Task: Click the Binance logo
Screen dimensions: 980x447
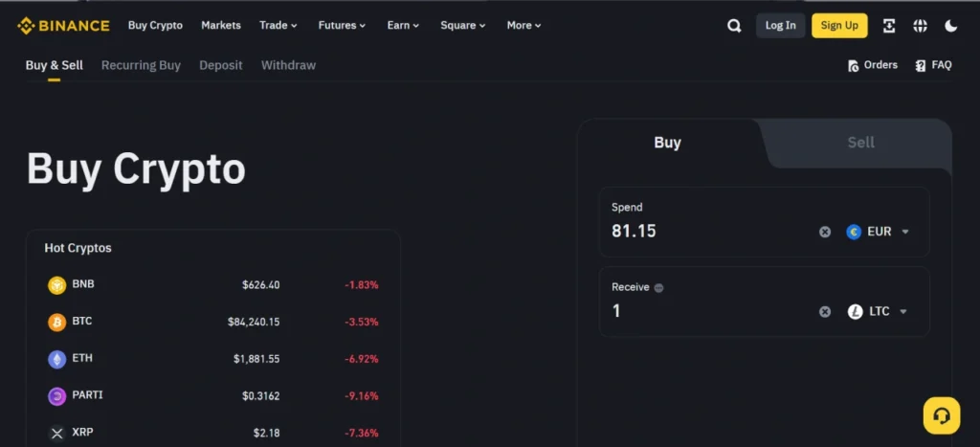Action: (63, 26)
